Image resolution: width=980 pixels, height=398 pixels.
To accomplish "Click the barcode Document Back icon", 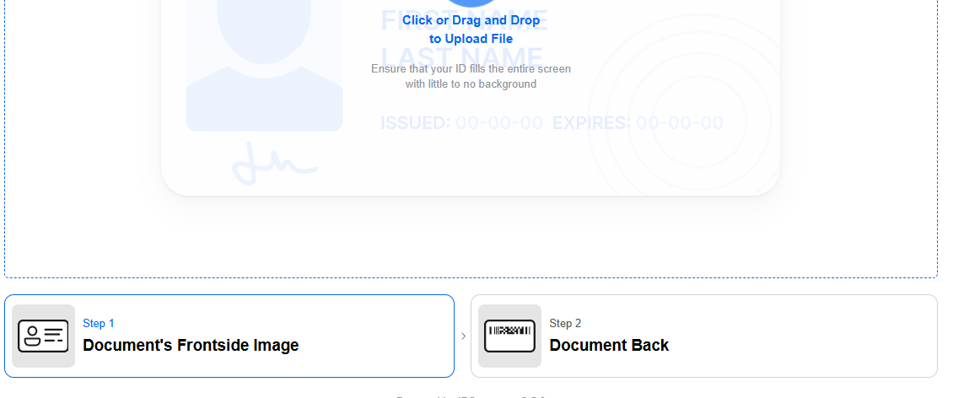I will pyautogui.click(x=509, y=336).
